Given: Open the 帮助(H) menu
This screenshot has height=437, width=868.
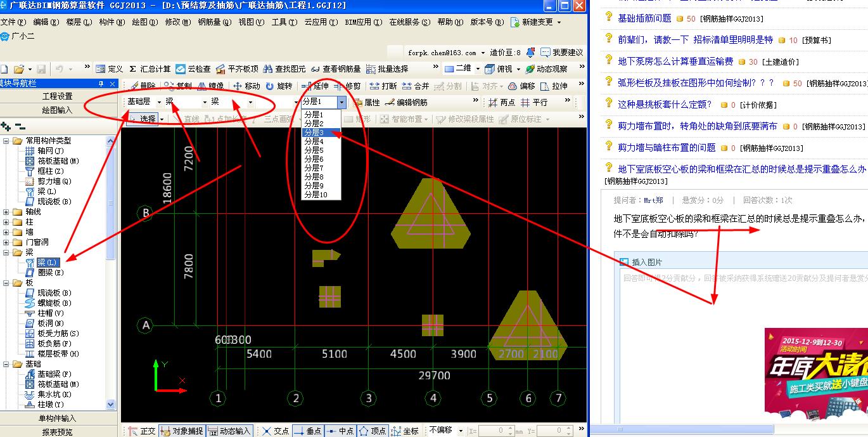Looking at the screenshot, I should tap(450, 22).
